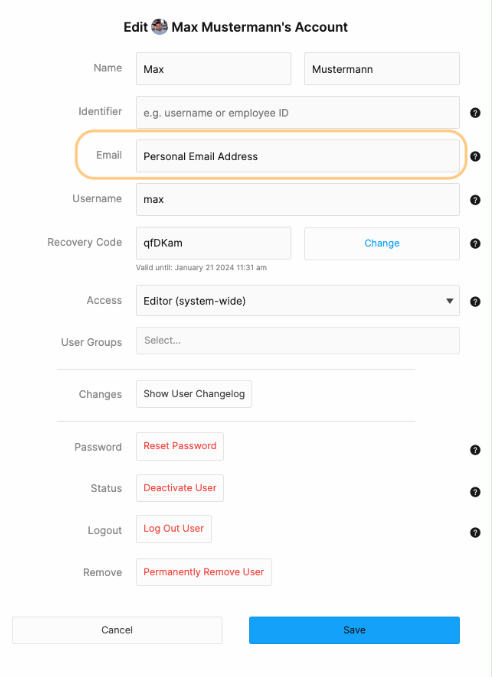Change the recovery code
This screenshot has width=492, height=677.
point(382,244)
